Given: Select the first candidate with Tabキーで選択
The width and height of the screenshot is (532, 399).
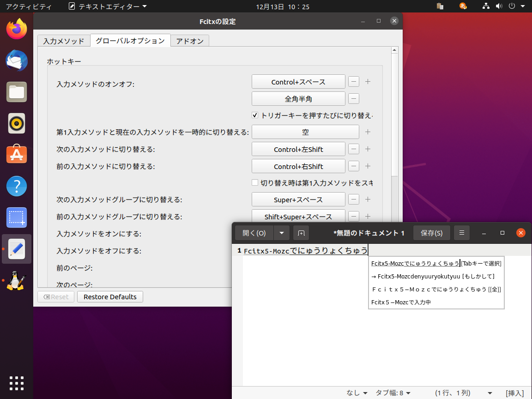Looking at the screenshot, I should pyautogui.click(x=436, y=263).
